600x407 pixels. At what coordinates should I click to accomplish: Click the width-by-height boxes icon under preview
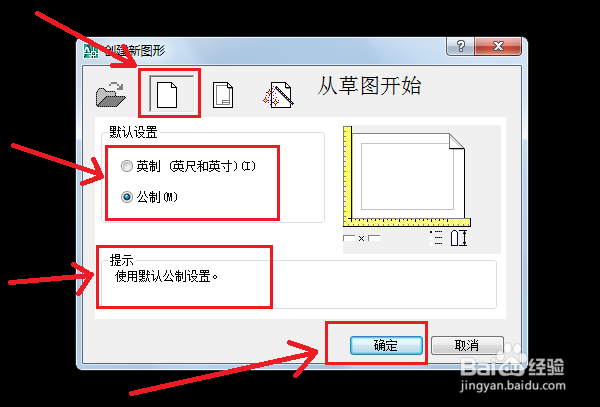pos(362,238)
